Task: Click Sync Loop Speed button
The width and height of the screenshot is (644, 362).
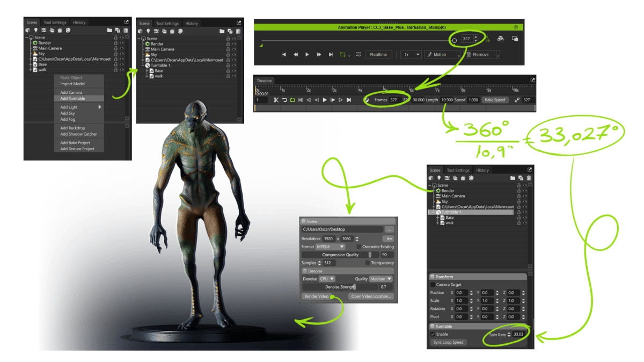Action: (449, 342)
